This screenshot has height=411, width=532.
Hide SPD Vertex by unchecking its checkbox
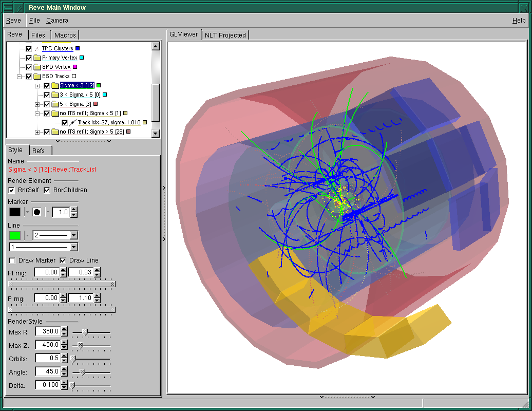point(28,67)
